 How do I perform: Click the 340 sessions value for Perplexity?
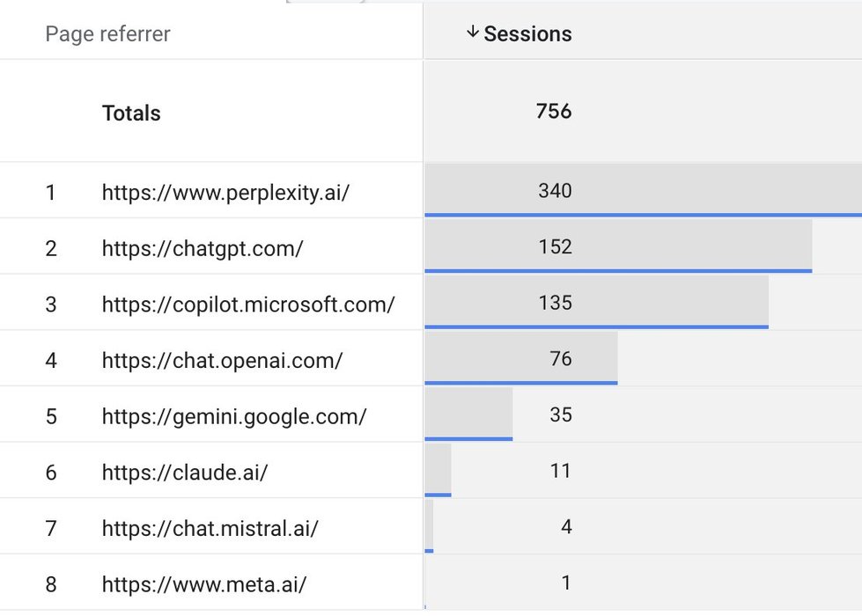coord(555,190)
